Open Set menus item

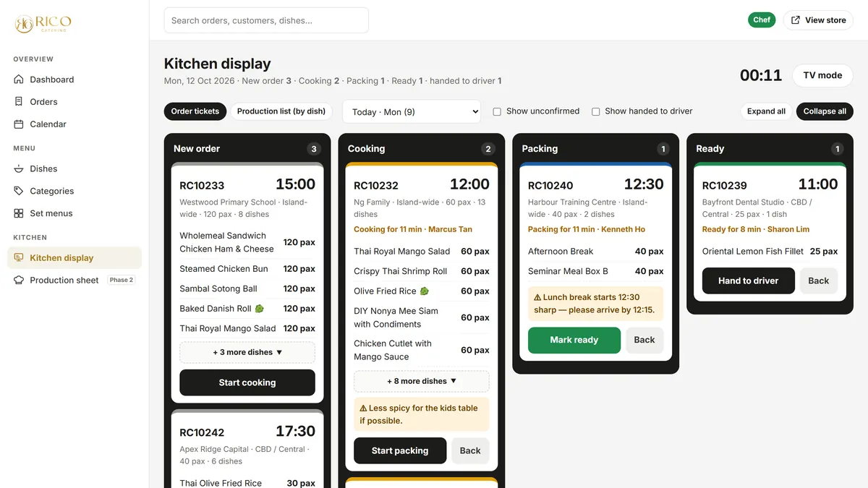75,213
